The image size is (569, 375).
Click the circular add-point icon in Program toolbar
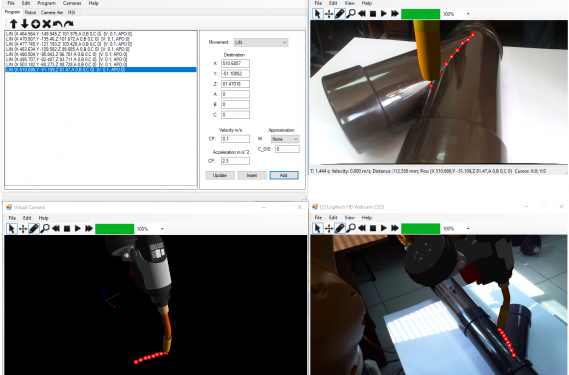tap(36, 24)
